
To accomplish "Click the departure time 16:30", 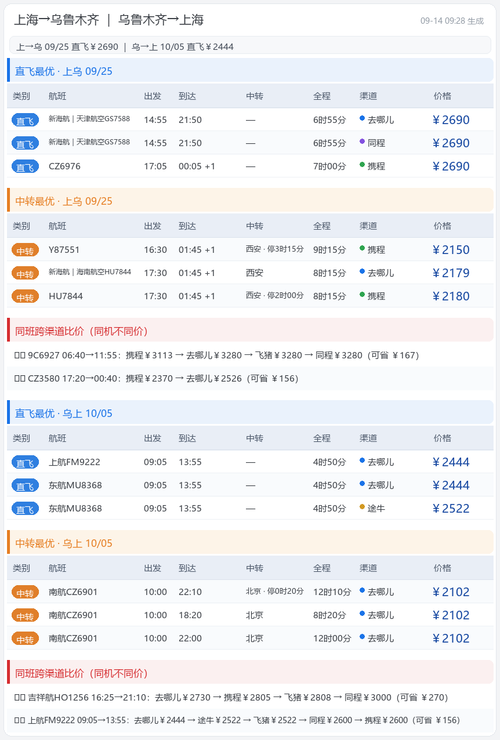I will [155, 250].
